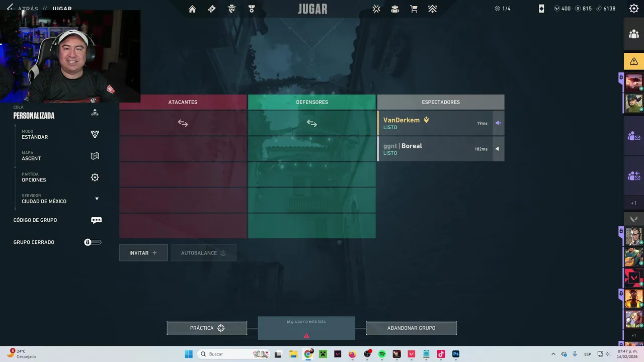
Task: Open match OPCIONES gear icon
Action: [x=95, y=177]
